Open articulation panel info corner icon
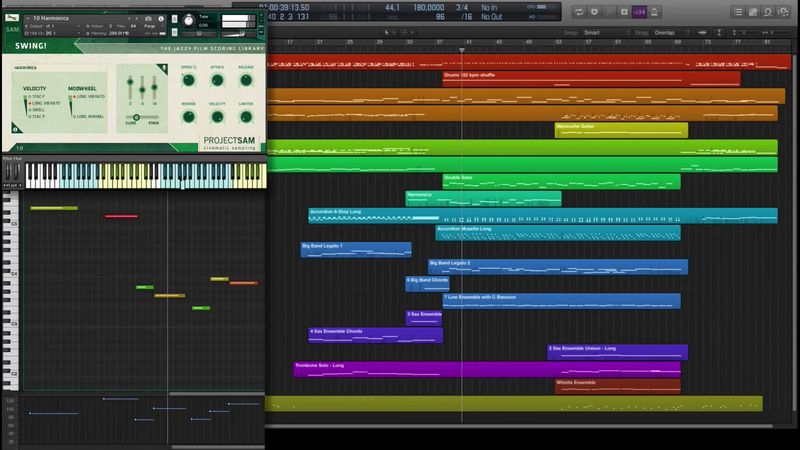This screenshot has height=450, width=800. [x=15, y=129]
